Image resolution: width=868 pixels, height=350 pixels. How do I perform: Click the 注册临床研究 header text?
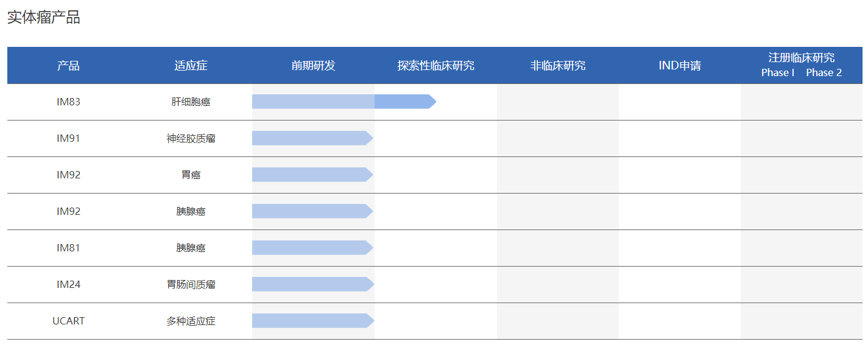[801, 58]
